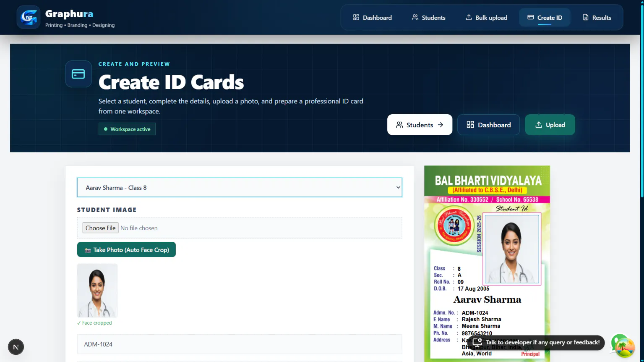644x362 pixels.
Task: Click the Dashboard button in the banner
Action: tap(488, 125)
